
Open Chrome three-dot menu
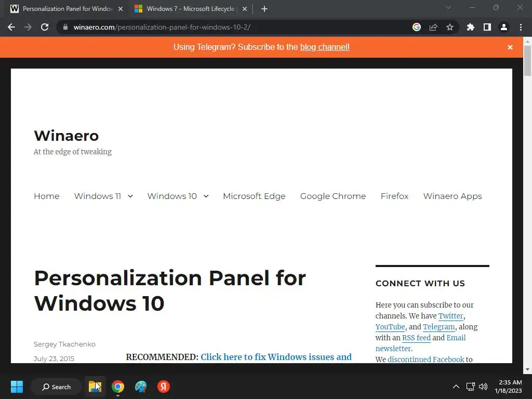tap(521, 27)
